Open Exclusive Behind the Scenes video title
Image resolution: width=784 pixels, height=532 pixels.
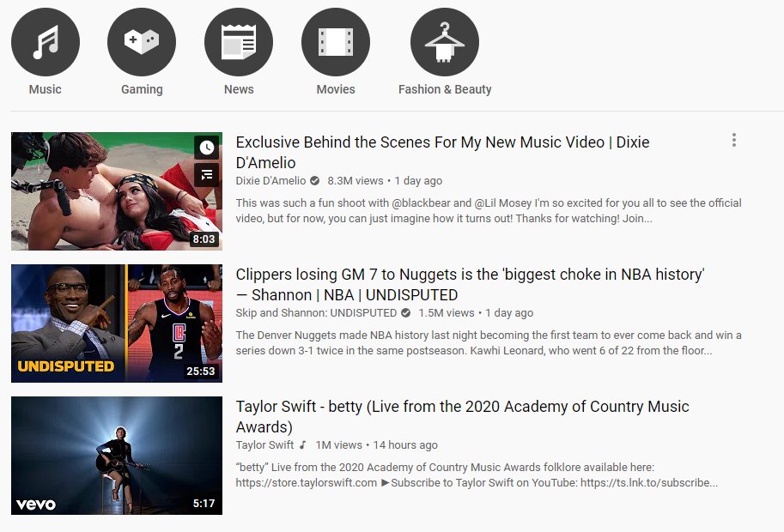[442, 153]
